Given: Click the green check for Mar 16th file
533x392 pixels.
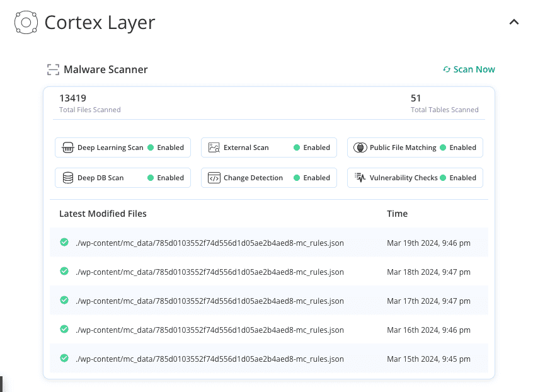Looking at the screenshot, I should point(64,329).
